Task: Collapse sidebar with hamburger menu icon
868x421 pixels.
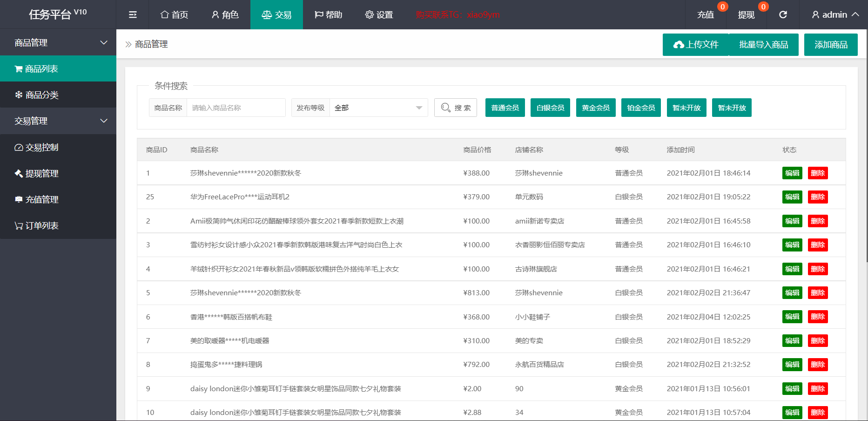Action: [x=133, y=15]
